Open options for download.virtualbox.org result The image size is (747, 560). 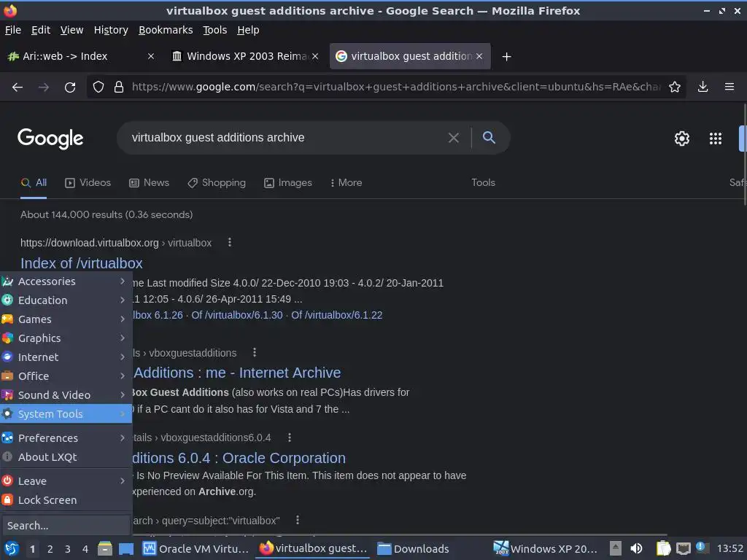230,242
